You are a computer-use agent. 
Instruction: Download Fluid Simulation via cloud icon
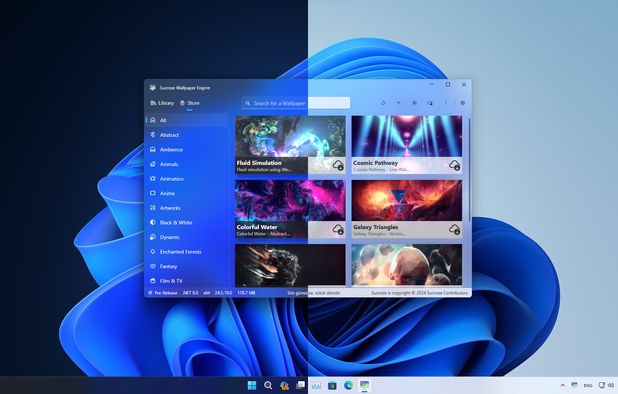coord(338,165)
